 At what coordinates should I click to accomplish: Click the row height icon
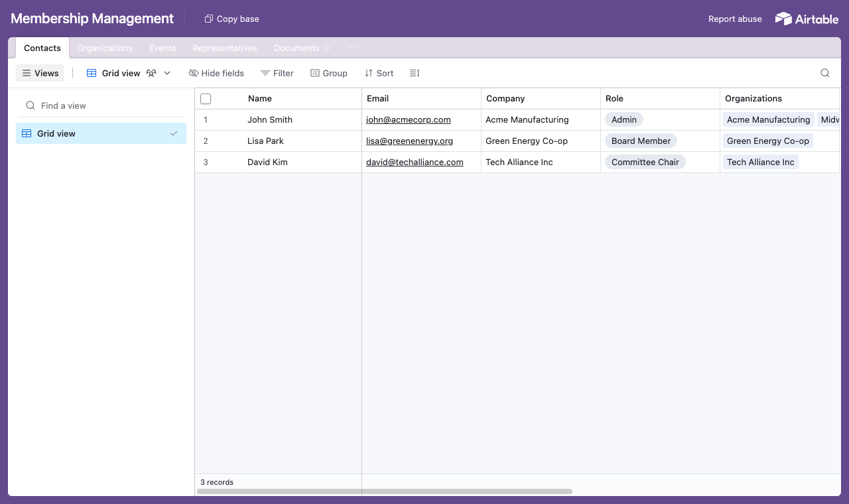pos(415,73)
